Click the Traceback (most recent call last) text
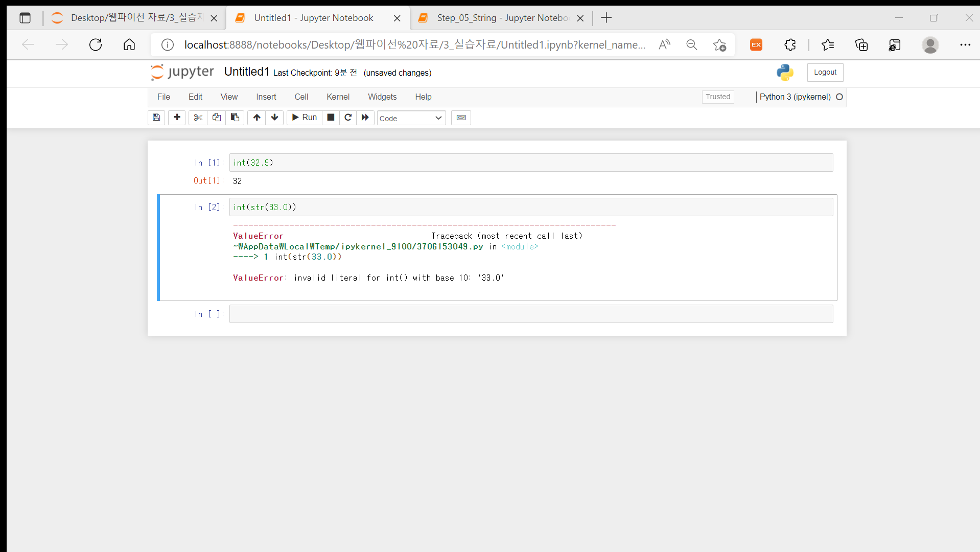Image resolution: width=980 pixels, height=552 pixels. pyautogui.click(x=507, y=236)
